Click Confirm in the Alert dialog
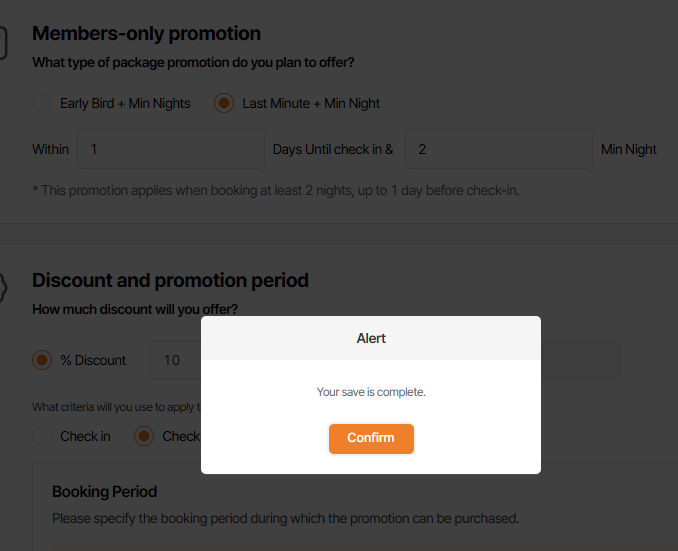Viewport: 678px width, 551px height. pyautogui.click(x=371, y=438)
